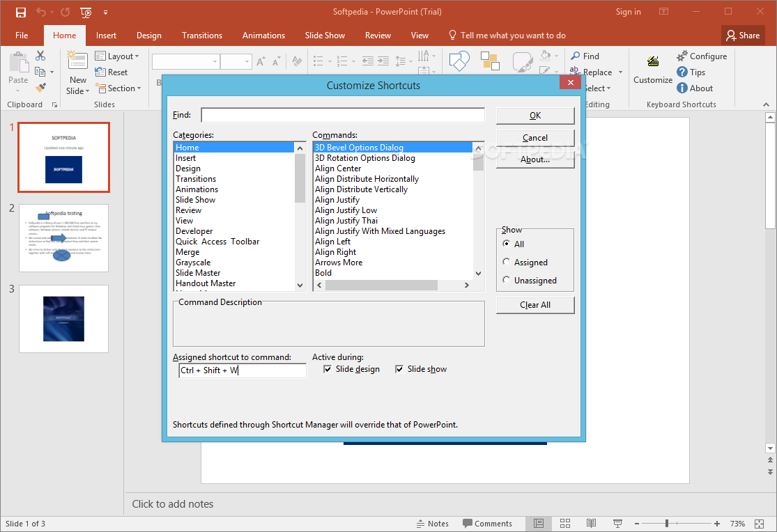Click the zoom out minus button
777x532 pixels.
pyautogui.click(x=637, y=524)
